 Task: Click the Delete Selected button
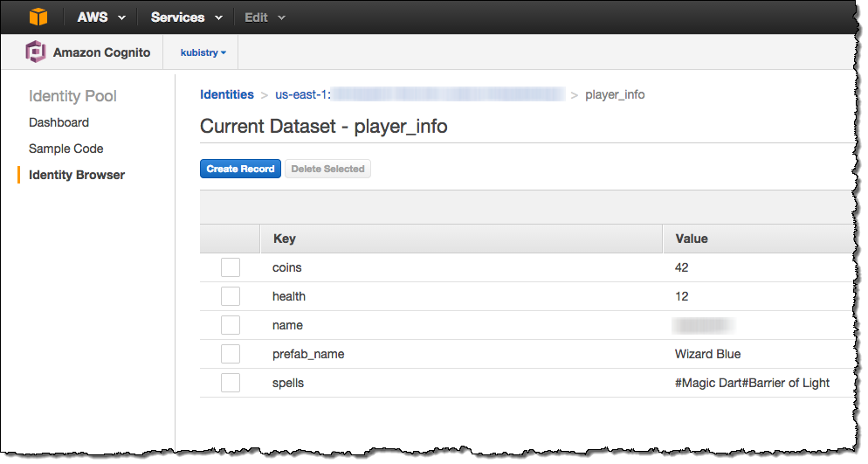(x=327, y=169)
